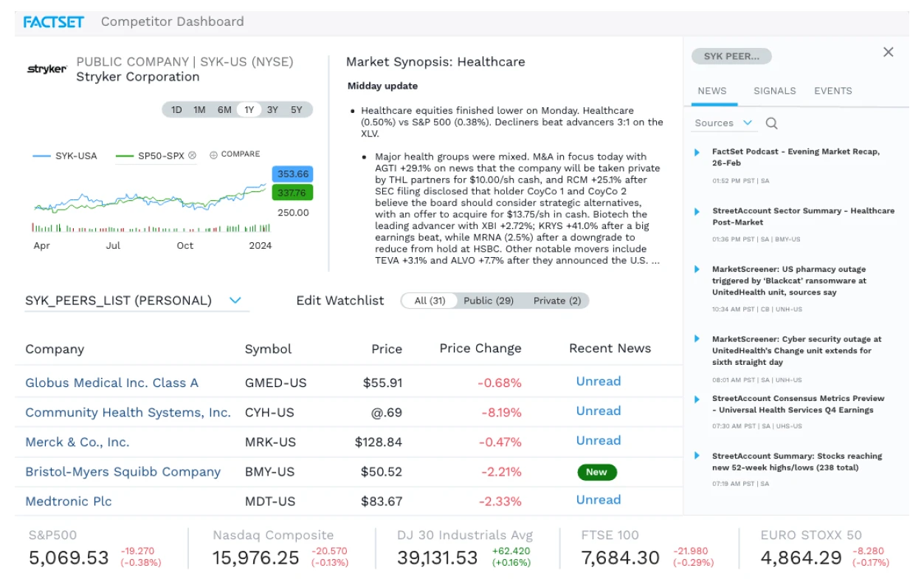This screenshot has width=924, height=582.
Task: Click the plus icon beside COMPARE
Action: pyautogui.click(x=213, y=155)
